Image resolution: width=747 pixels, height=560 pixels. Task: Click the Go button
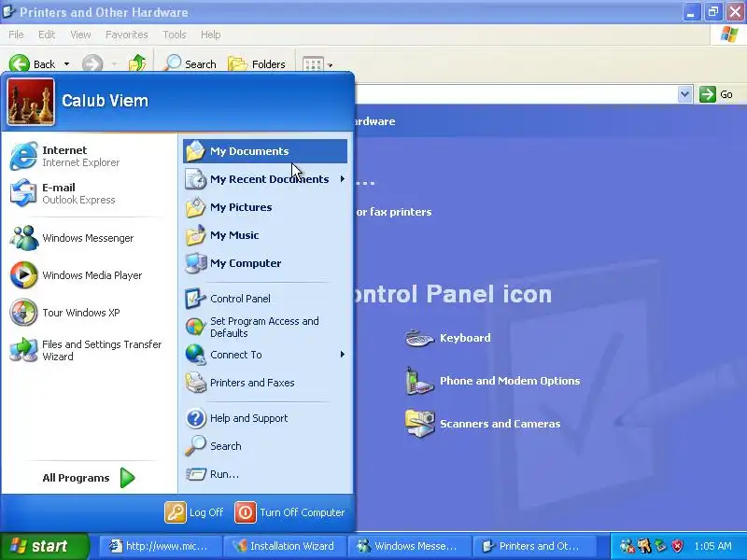click(x=716, y=94)
